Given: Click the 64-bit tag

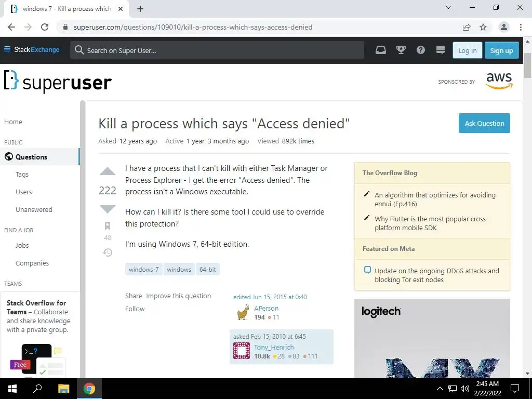Looking at the screenshot, I should click(208, 270).
